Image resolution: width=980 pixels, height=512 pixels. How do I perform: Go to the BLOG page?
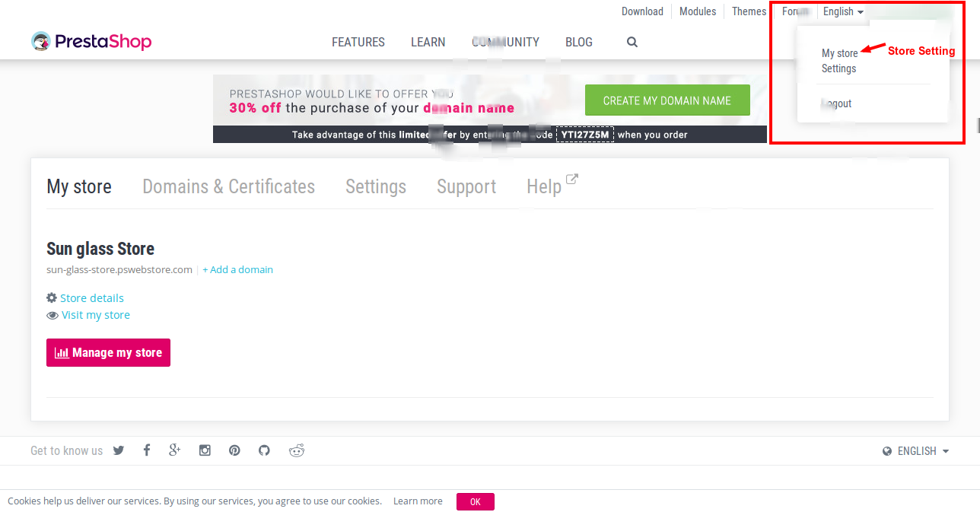[x=579, y=43]
